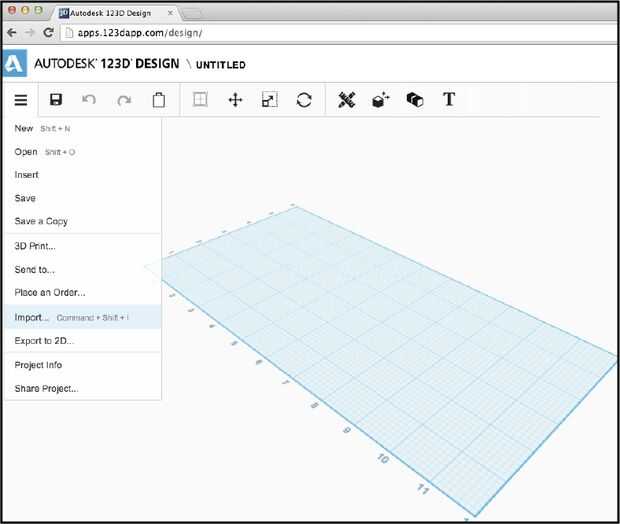
Task: Click the browser Back arrow
Action: pos(12,32)
